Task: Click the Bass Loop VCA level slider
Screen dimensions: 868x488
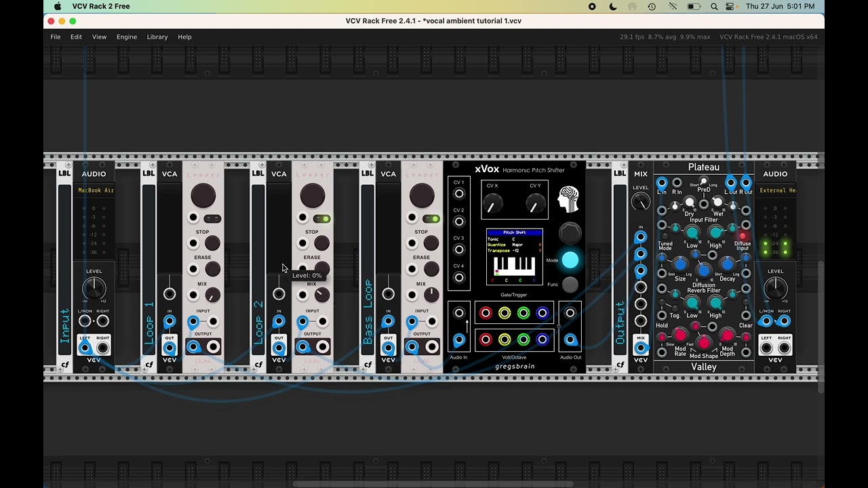Action: coord(388,229)
